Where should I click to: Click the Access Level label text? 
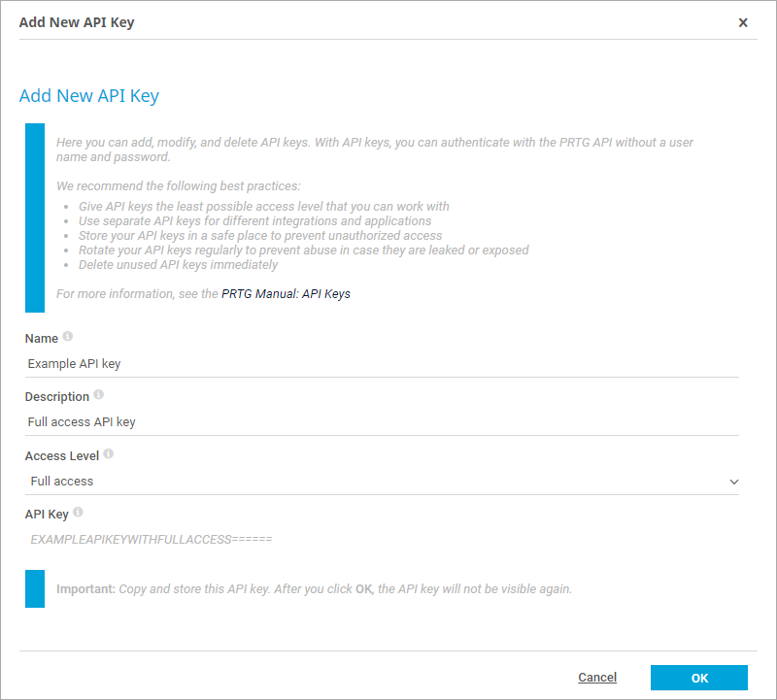pos(62,455)
